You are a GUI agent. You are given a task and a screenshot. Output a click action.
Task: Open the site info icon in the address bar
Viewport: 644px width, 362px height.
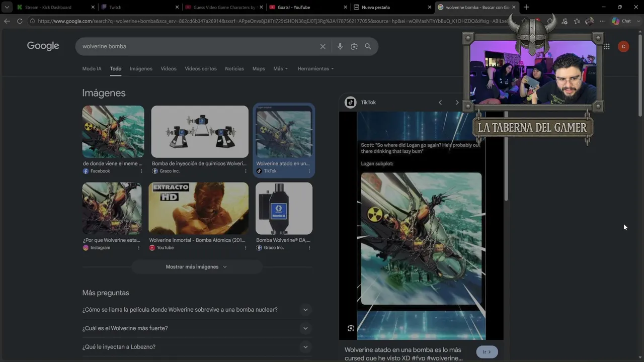pos(32,21)
